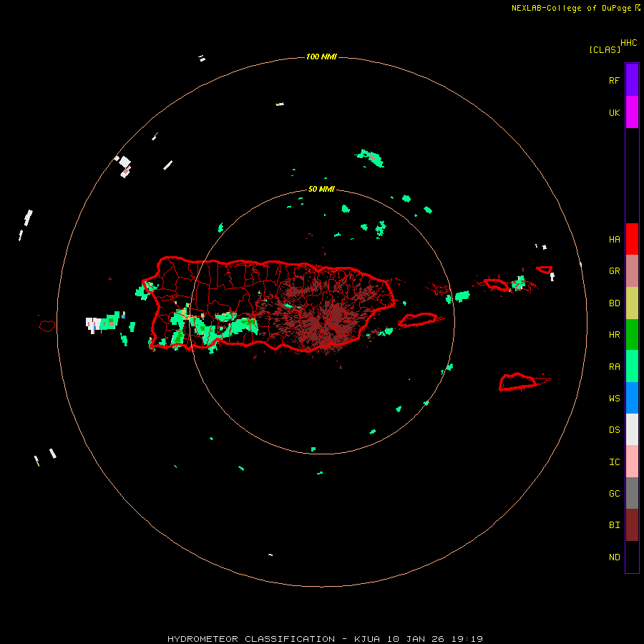Viewport: 644px width, 644px height.
Task: Click the 100 NMI range ring label
Action: pyautogui.click(x=321, y=57)
